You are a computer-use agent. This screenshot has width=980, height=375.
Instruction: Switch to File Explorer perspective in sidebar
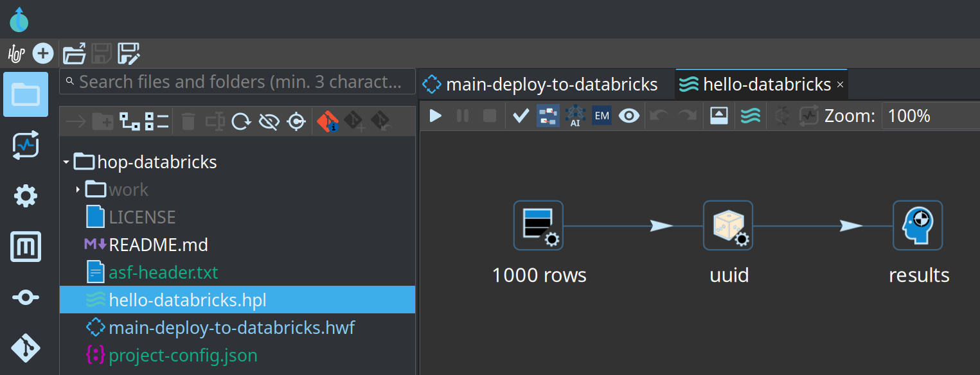pyautogui.click(x=26, y=94)
